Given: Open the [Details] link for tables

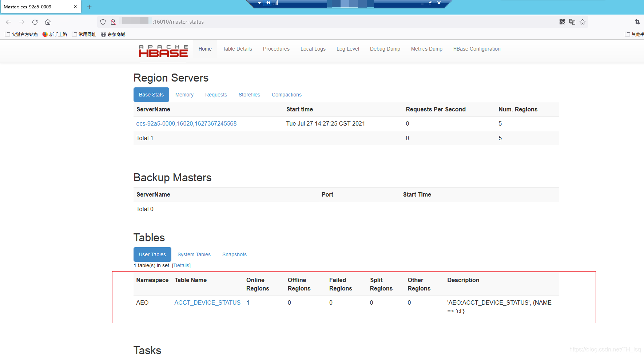Looking at the screenshot, I should point(181,265).
